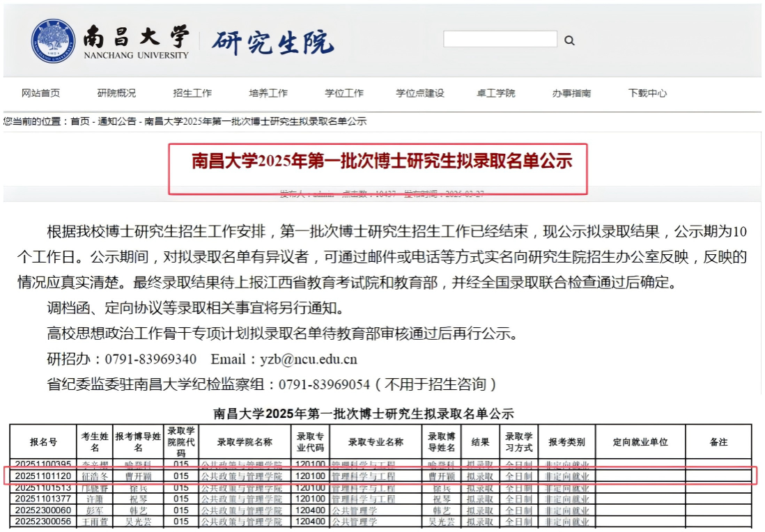Focus the search input box
The height and width of the screenshot is (532, 765).
(x=500, y=40)
